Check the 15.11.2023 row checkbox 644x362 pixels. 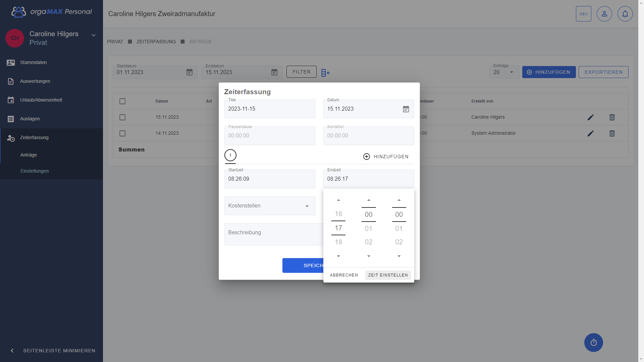(x=122, y=117)
